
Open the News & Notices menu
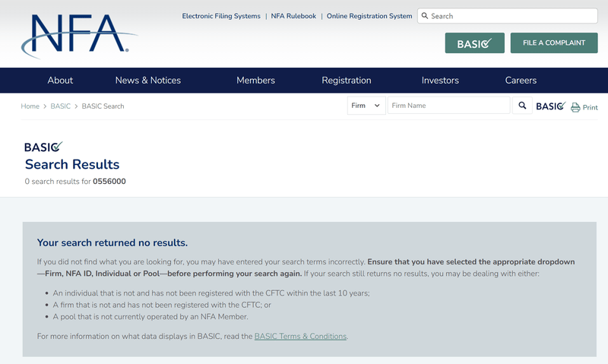pyautogui.click(x=148, y=81)
